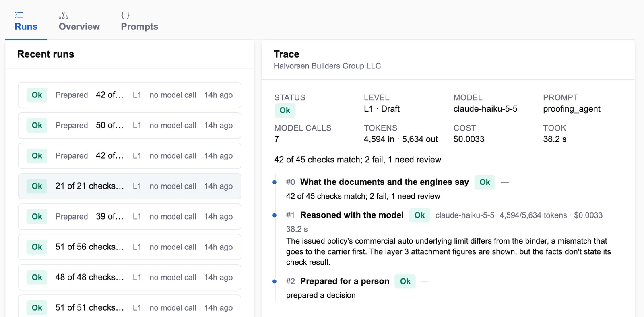The image size is (644, 317).
Task: Select the run '51 of 56 checks…'
Action: pos(130,247)
